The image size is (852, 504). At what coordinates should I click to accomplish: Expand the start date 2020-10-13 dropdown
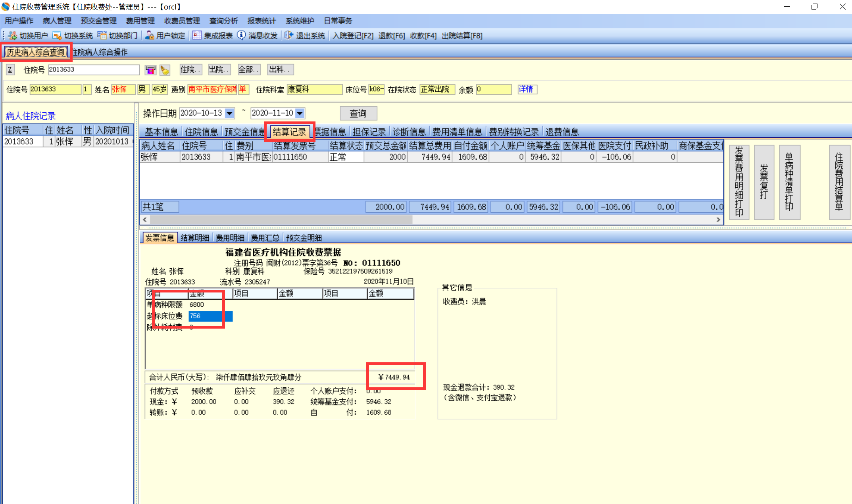(x=229, y=113)
